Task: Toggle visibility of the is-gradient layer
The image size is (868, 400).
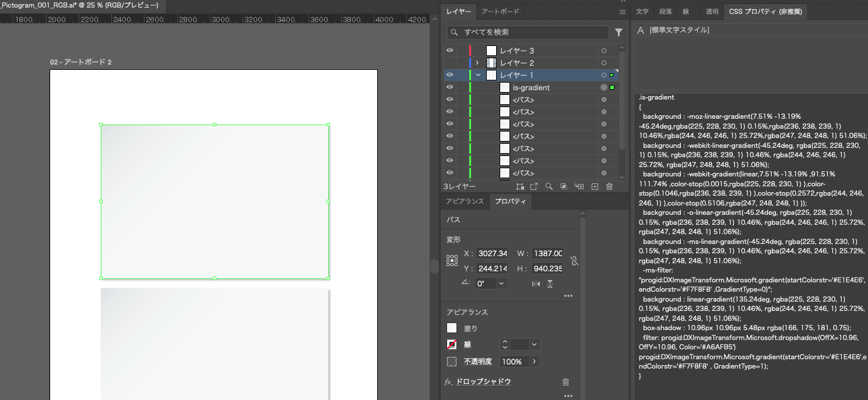Action: pyautogui.click(x=449, y=87)
